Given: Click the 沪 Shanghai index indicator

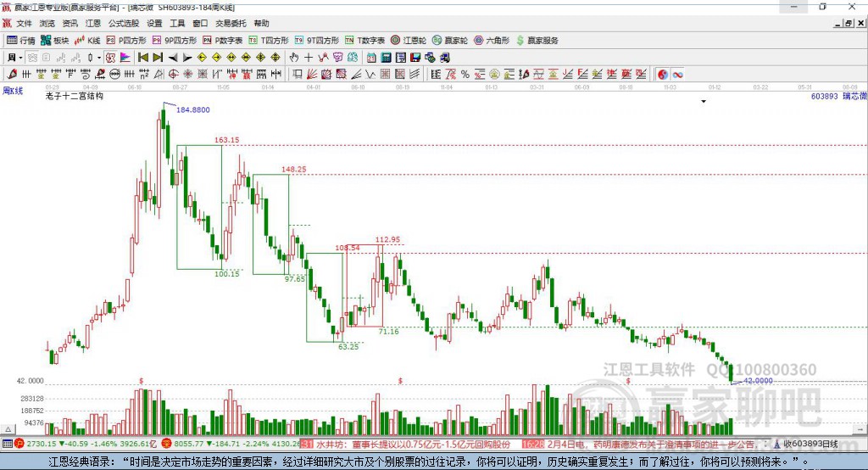Looking at the screenshot, I should (19, 444).
